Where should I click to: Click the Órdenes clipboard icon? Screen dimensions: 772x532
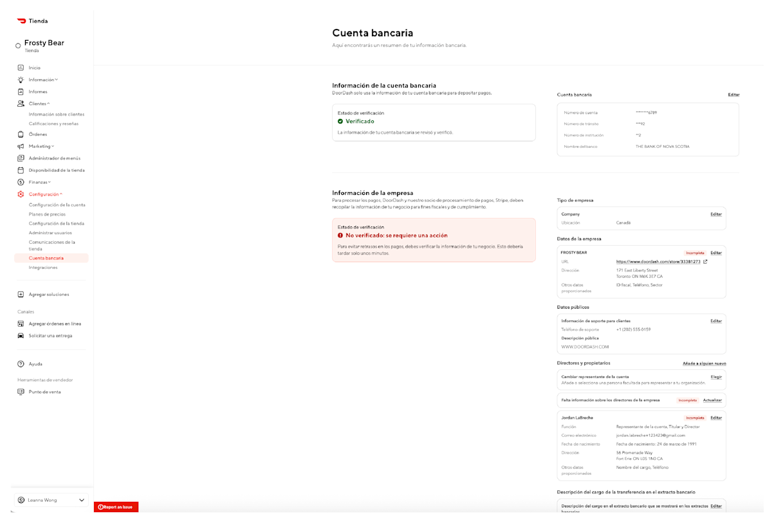click(20, 134)
